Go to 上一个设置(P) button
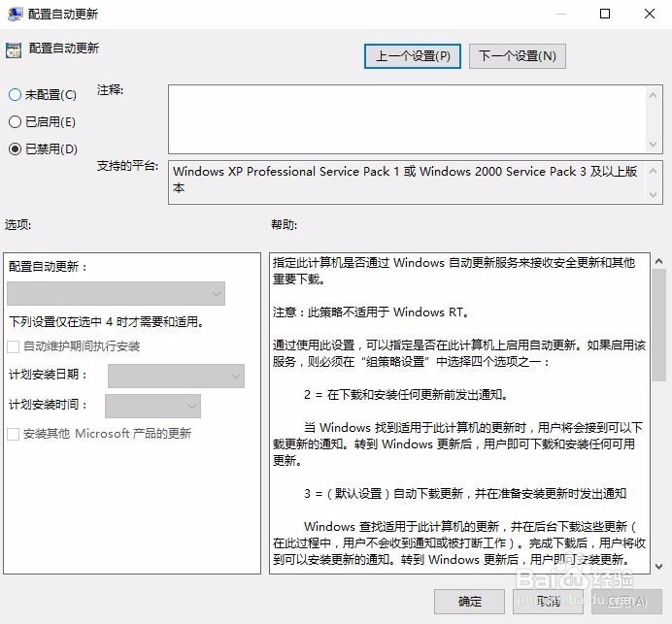Image resolution: width=672 pixels, height=624 pixels. tap(413, 56)
